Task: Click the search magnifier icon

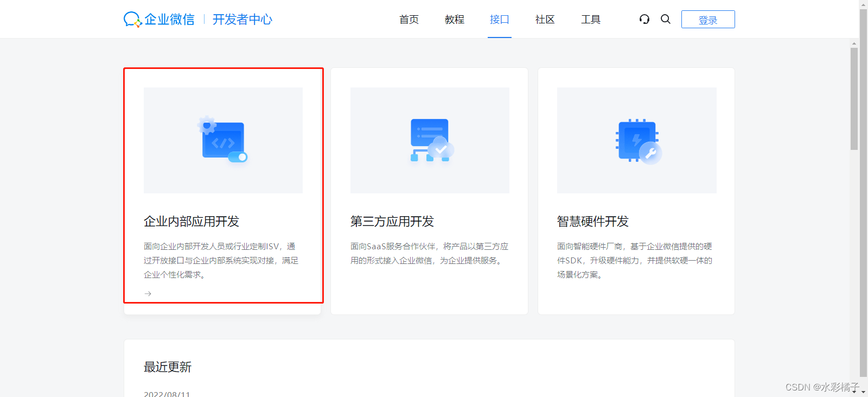Action: [x=666, y=19]
